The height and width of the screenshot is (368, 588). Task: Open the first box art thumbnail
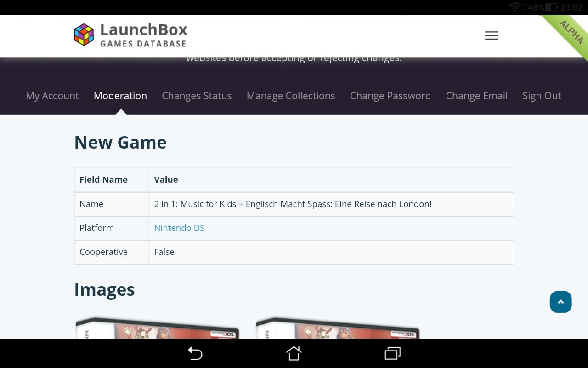tap(157, 328)
